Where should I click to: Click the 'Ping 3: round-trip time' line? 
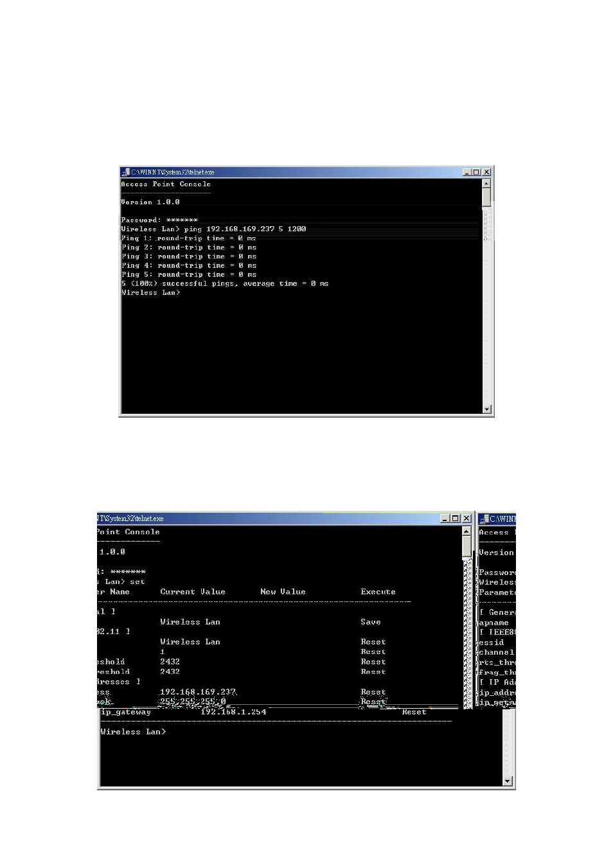(189, 256)
